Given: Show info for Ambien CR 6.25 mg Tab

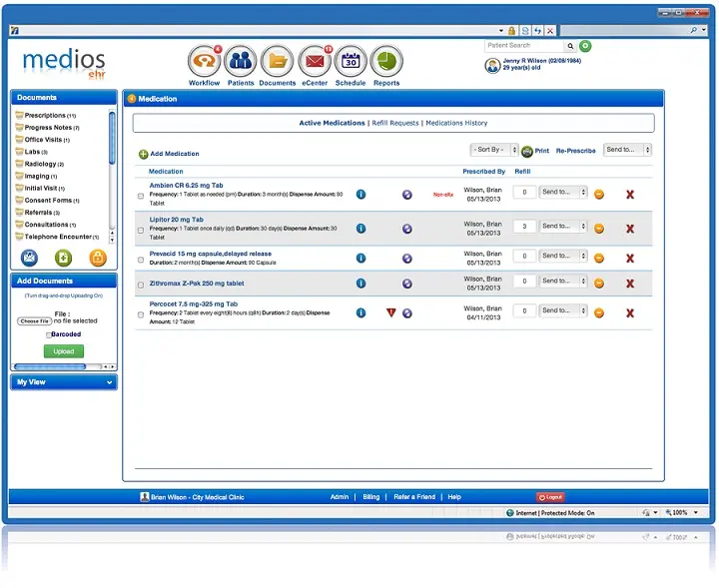Looking at the screenshot, I should point(360,195).
